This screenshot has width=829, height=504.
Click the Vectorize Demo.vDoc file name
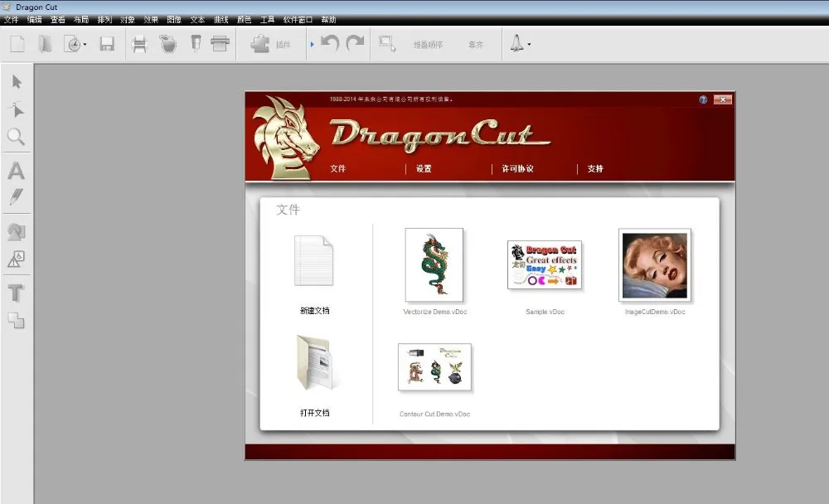[x=435, y=312]
